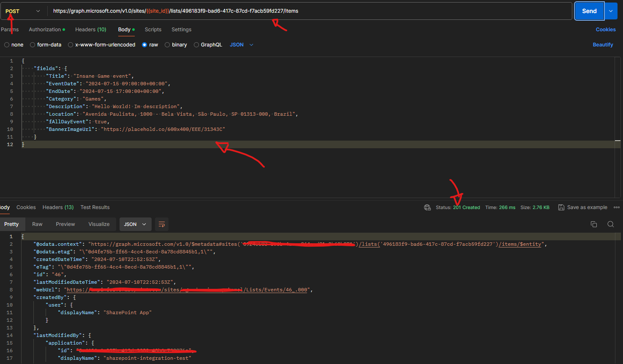Select binary body type
This screenshot has height=364, width=623.
point(176,45)
